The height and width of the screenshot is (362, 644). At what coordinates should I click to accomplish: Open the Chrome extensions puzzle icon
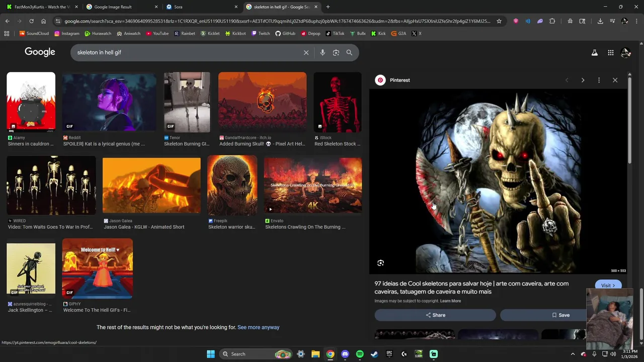pyautogui.click(x=552, y=21)
